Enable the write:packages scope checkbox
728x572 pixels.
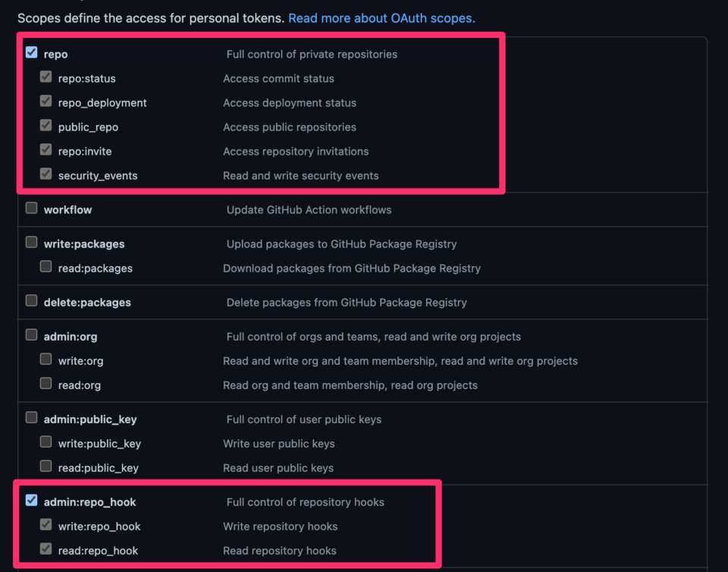32,242
